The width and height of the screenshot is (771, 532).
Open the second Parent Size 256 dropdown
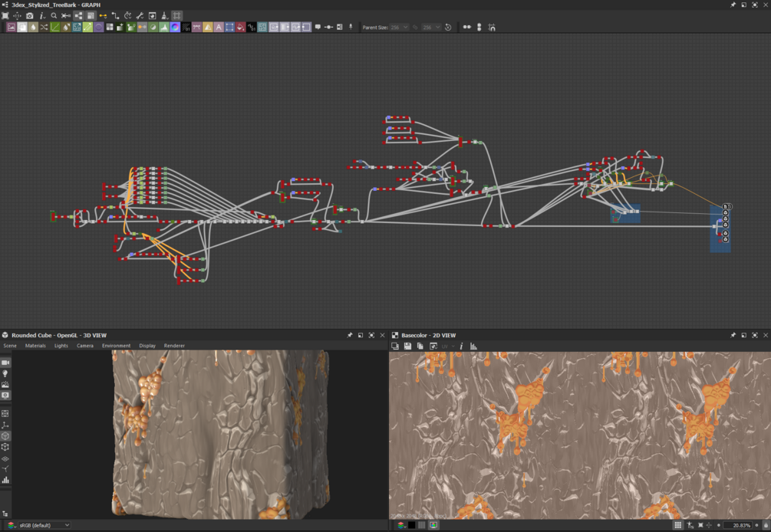point(432,28)
